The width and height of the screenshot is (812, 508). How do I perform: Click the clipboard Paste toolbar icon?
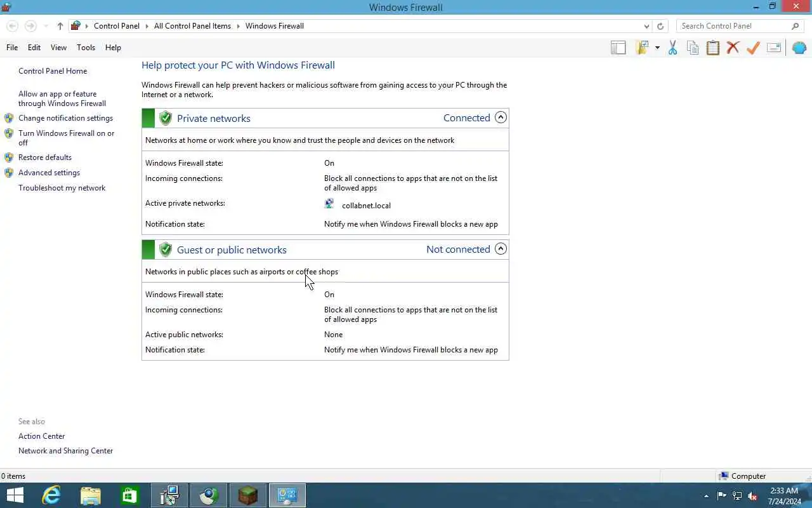(x=713, y=48)
